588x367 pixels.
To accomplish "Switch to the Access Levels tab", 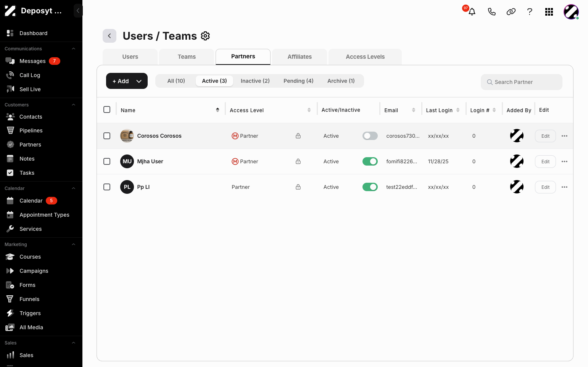I will coord(365,57).
